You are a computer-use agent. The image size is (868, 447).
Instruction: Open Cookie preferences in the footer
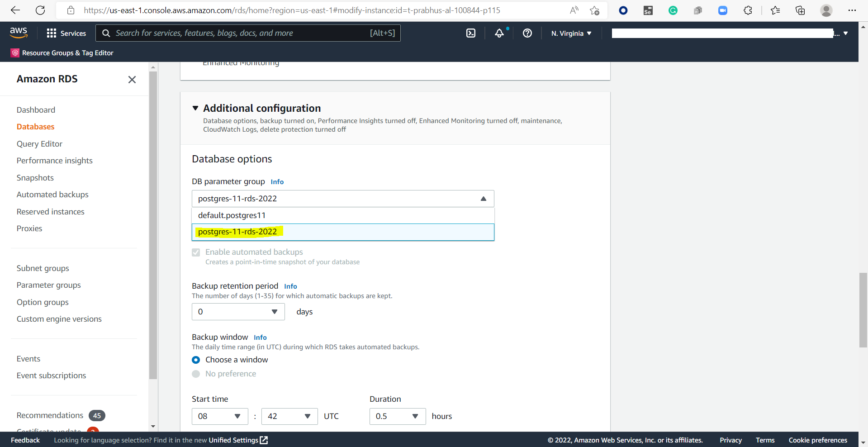(818, 440)
